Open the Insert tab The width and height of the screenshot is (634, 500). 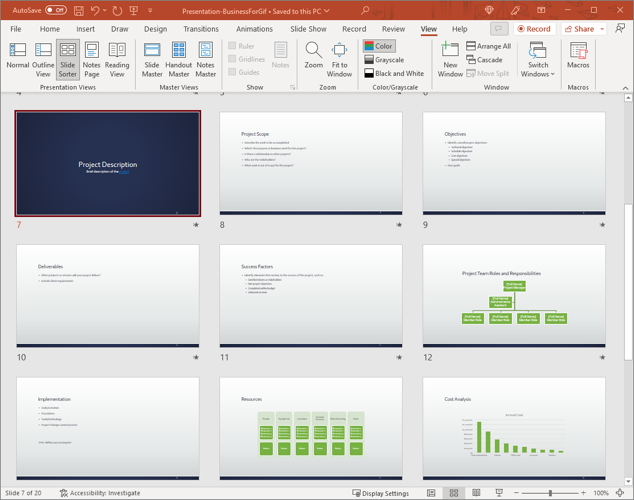[x=85, y=29]
